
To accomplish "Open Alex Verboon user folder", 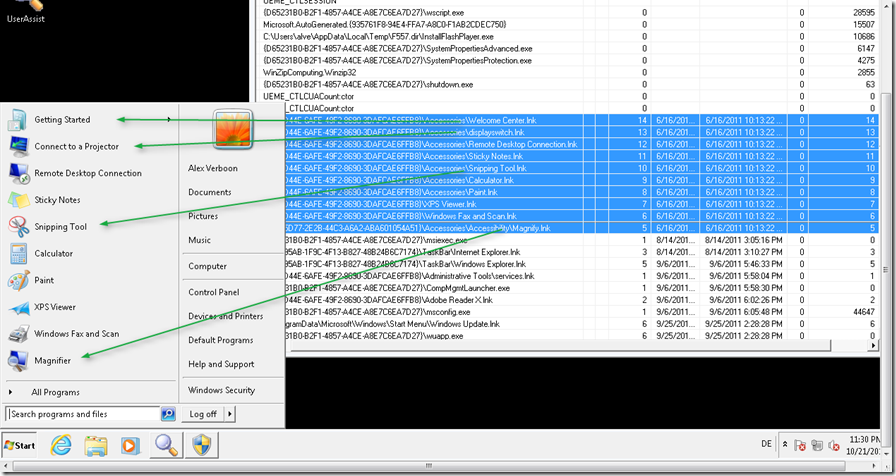I will coord(213,169).
